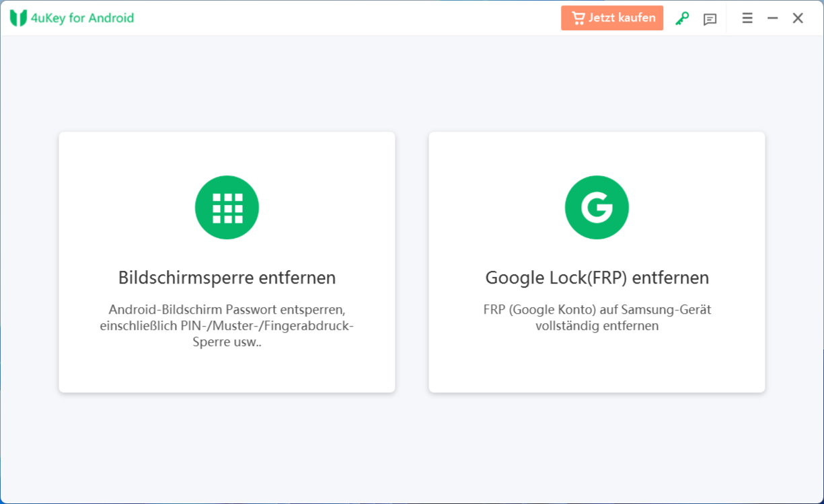This screenshot has height=504, width=824.
Task: Click the Jetzt kaufen button text
Action: [x=622, y=18]
